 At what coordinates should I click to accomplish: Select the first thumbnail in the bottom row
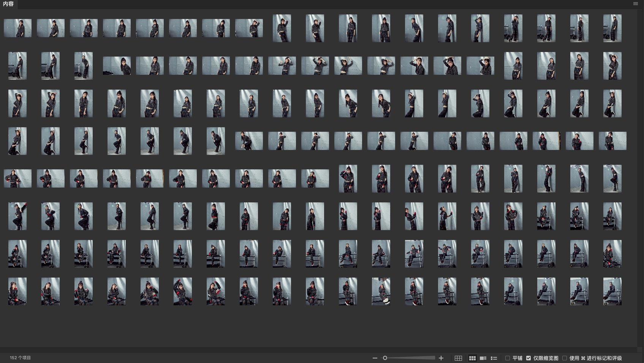coord(17,291)
